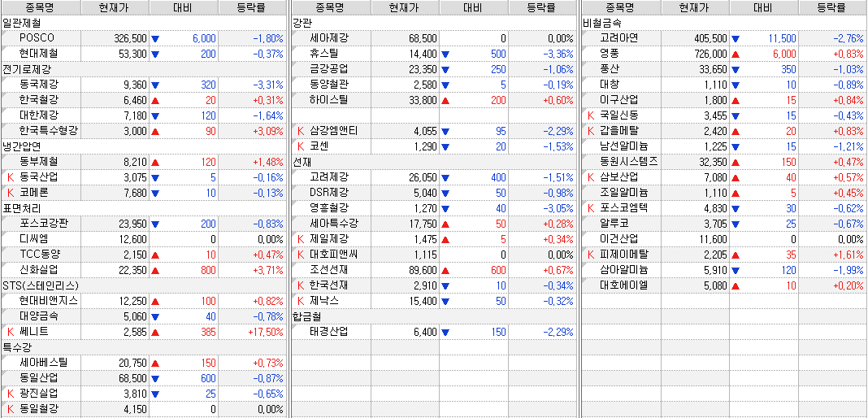Select the 풍산 stock row

point(609,69)
